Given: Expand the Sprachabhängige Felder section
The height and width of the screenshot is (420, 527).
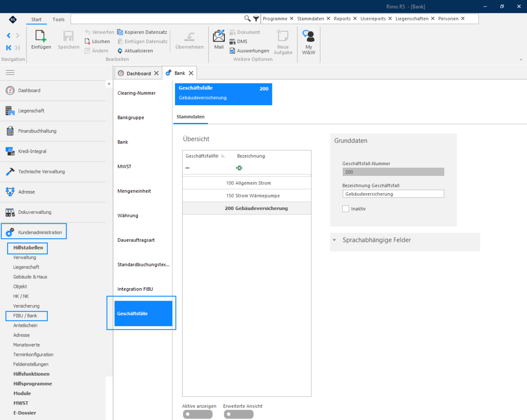Looking at the screenshot, I should (334, 240).
